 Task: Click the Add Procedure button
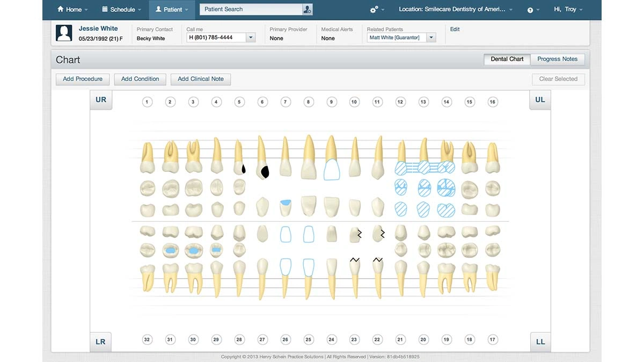pyautogui.click(x=82, y=79)
